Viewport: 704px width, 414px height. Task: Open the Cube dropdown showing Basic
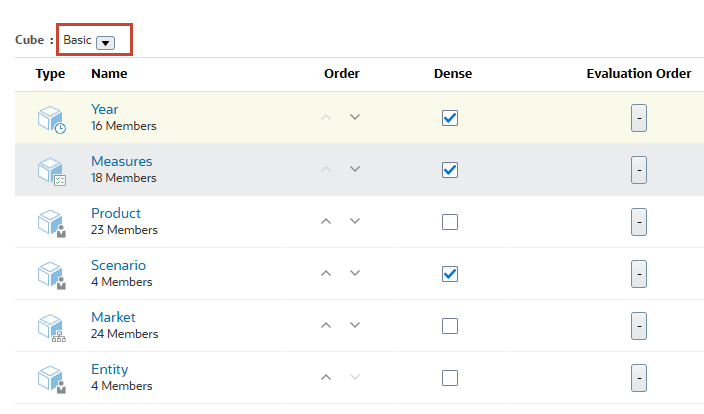[105, 42]
